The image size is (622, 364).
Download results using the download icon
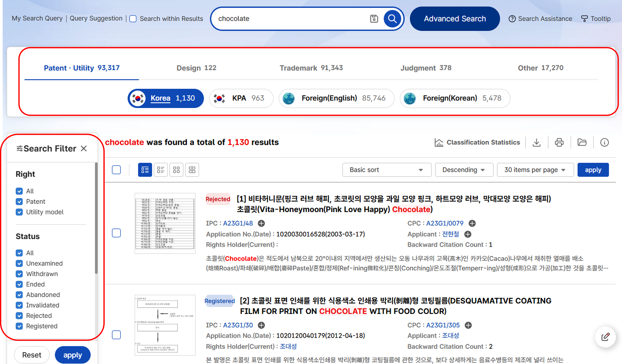point(536,142)
